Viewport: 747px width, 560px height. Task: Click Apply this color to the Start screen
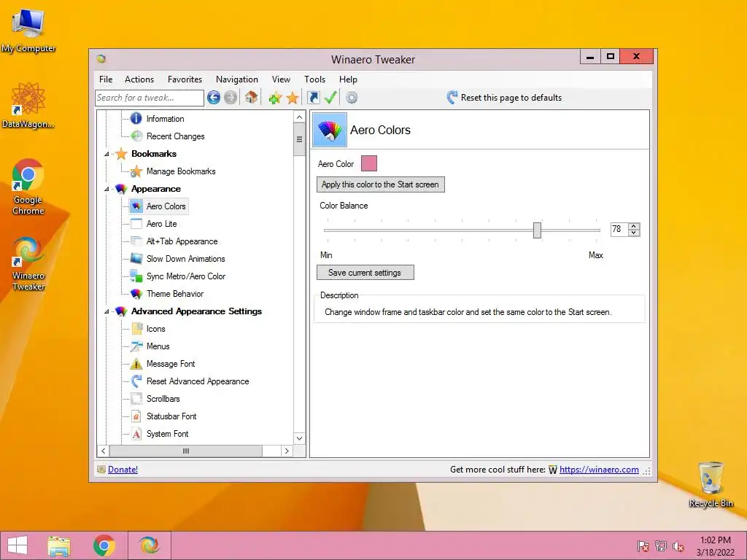[x=381, y=184]
